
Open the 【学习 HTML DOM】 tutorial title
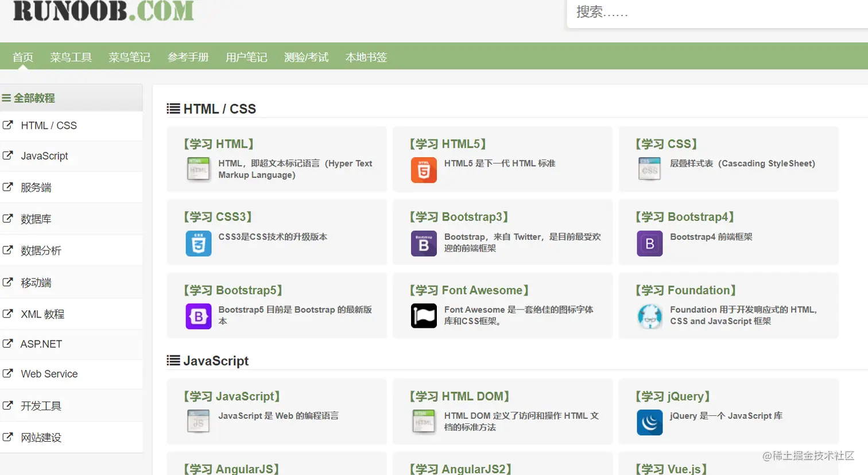click(459, 397)
